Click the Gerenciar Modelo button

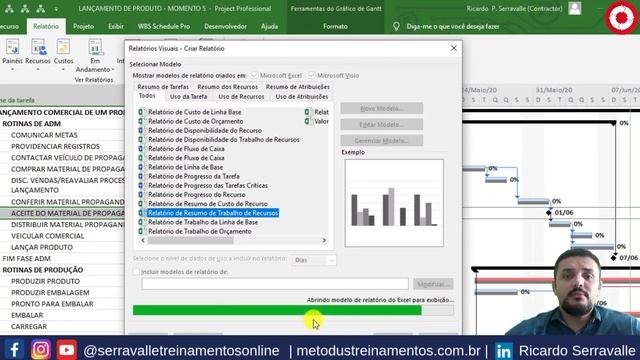point(382,141)
